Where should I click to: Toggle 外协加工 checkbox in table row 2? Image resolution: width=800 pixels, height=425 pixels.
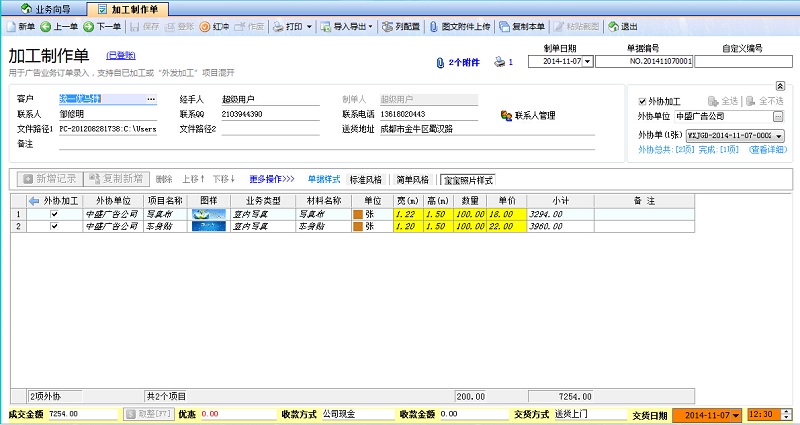pos(54,227)
